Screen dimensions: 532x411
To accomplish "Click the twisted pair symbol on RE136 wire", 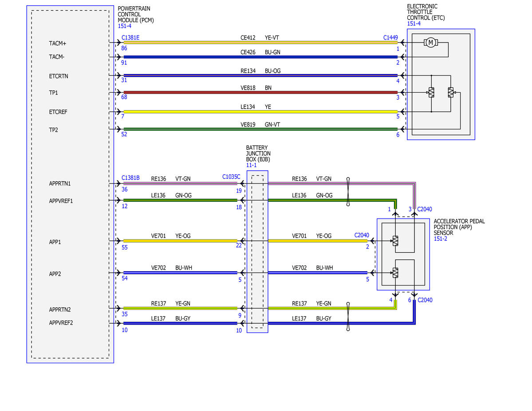I will (348, 192).
